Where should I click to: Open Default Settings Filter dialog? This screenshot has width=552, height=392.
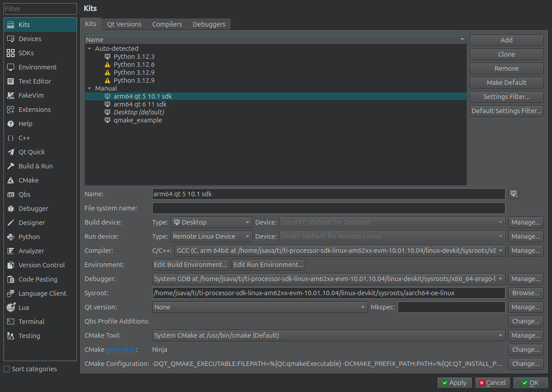click(506, 111)
